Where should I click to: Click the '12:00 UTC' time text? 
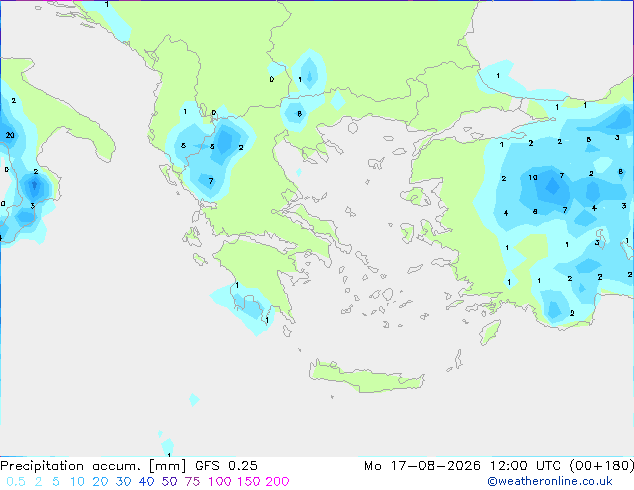(526, 466)
